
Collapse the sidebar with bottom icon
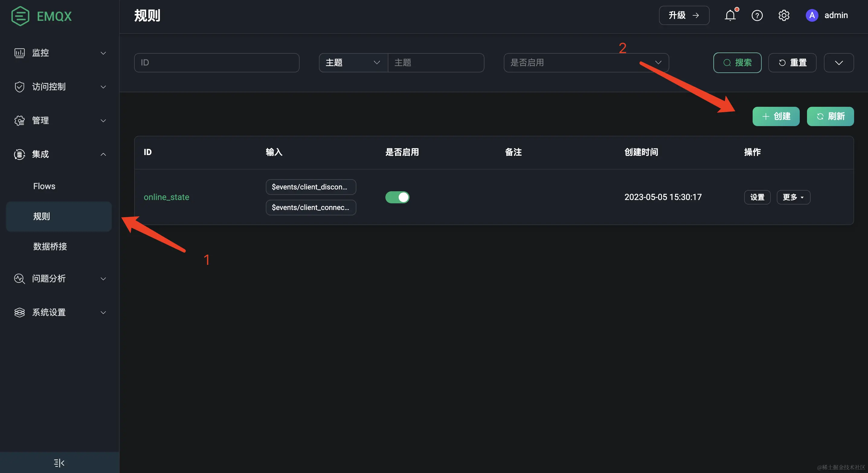[x=59, y=463]
